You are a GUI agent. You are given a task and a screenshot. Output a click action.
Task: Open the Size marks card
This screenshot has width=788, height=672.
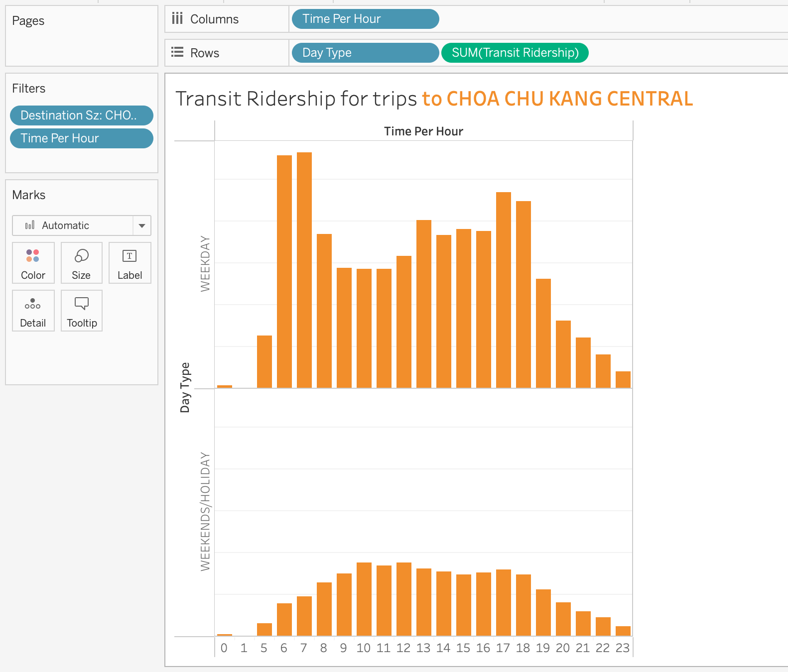[81, 263]
